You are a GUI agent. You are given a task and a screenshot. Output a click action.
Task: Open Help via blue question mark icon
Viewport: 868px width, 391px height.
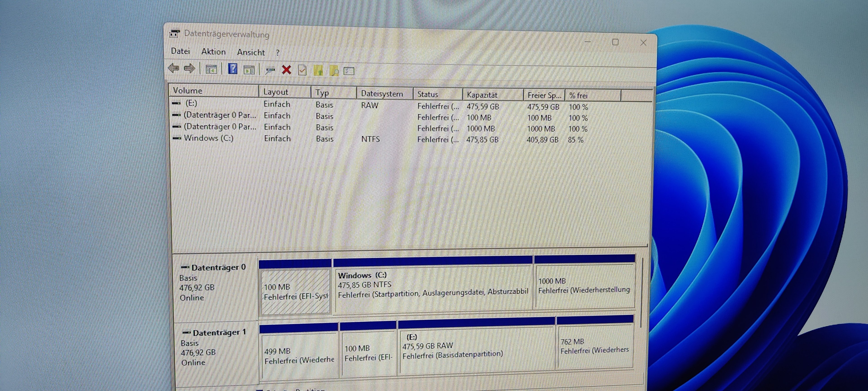(233, 69)
